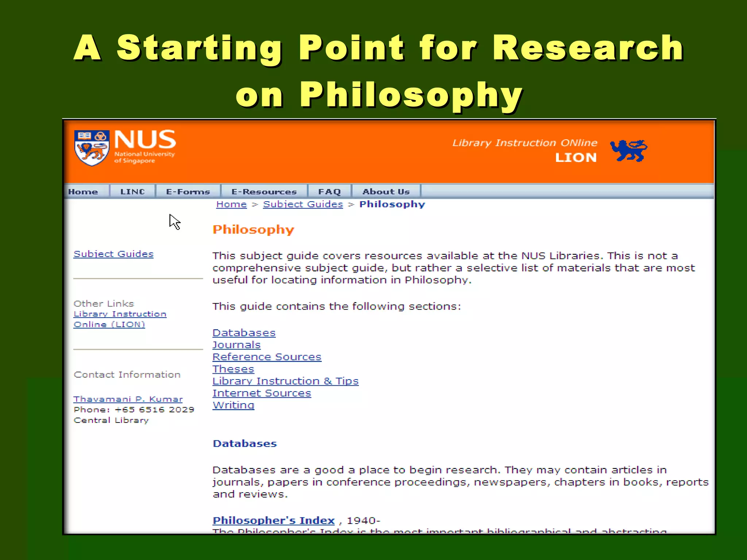Image resolution: width=747 pixels, height=560 pixels.
Task: Click the NUS crest logo
Action: click(92, 148)
